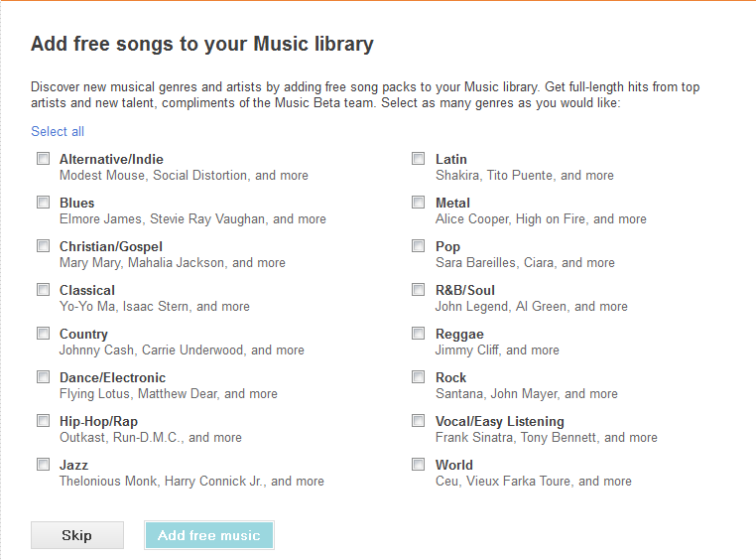Enable the Blues genre checkbox
This screenshot has width=756, height=560.
[x=43, y=203]
